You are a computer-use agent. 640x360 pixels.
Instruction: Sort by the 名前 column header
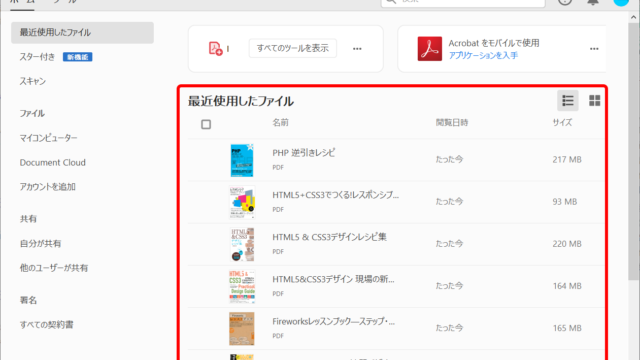[x=280, y=122]
